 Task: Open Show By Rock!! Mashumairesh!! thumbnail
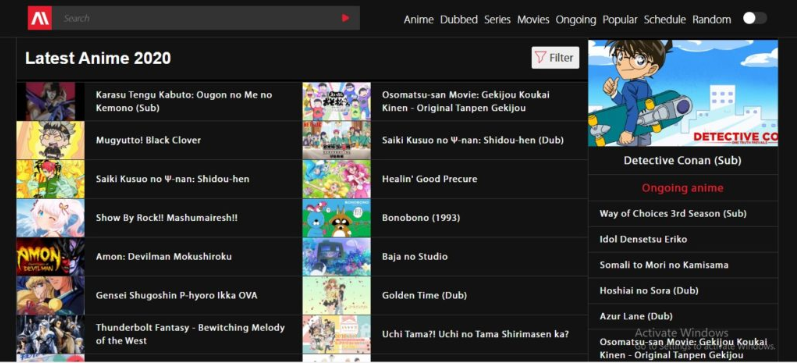point(50,218)
